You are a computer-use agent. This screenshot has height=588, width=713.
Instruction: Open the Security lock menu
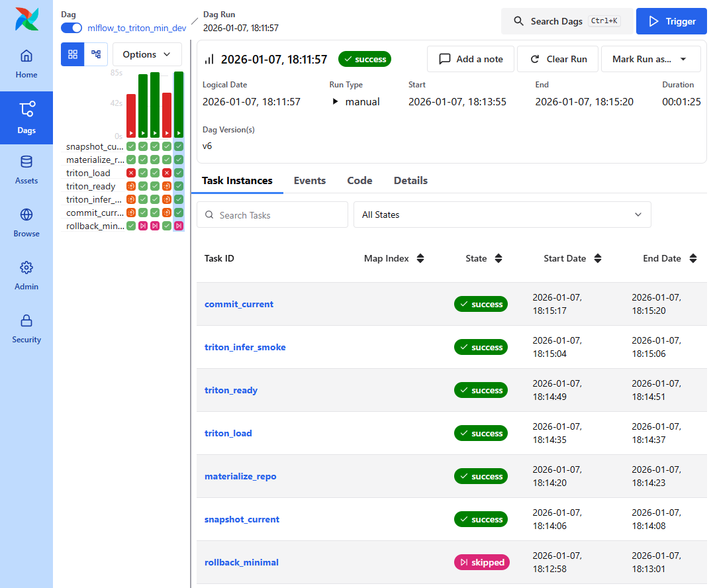(x=26, y=329)
